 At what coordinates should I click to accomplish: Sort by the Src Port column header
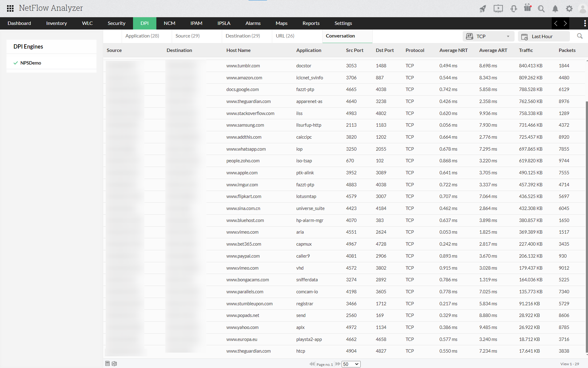355,50
